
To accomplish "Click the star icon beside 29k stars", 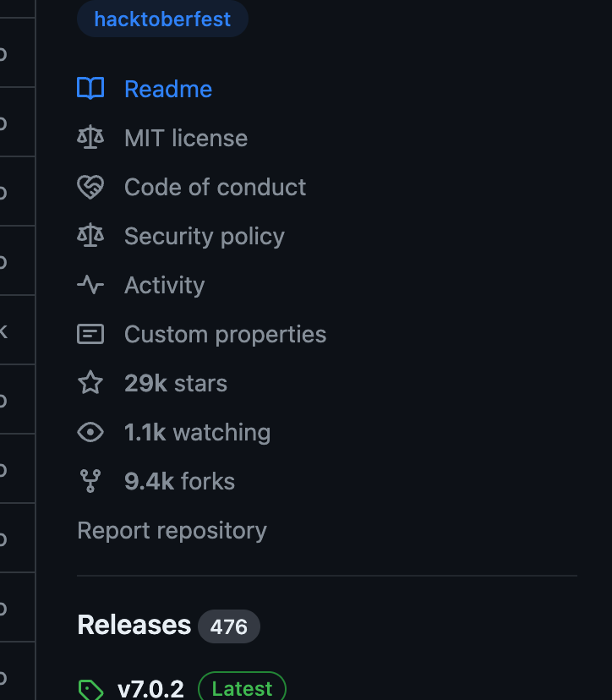I will coord(90,383).
